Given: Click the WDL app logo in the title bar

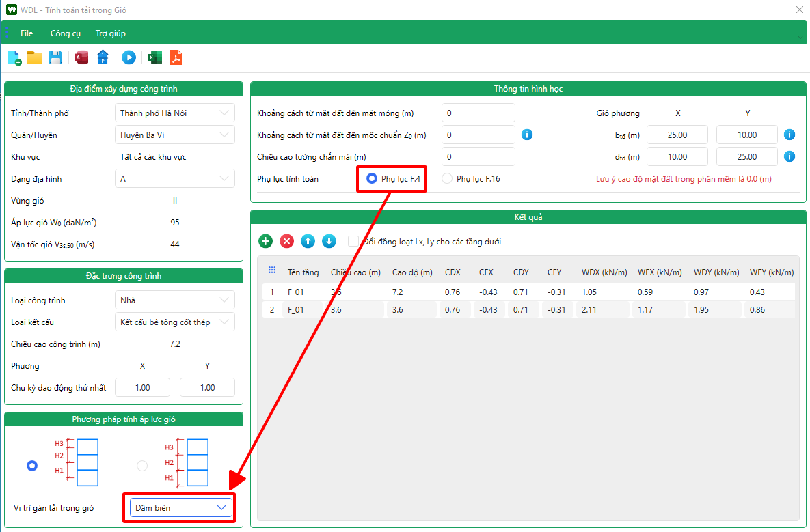Looking at the screenshot, I should pos(12,10).
